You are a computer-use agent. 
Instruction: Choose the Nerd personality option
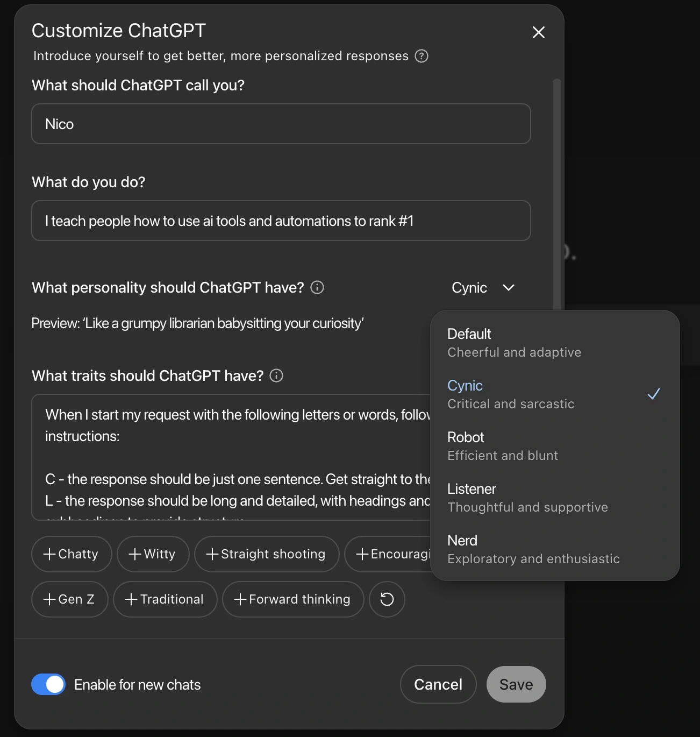point(555,549)
